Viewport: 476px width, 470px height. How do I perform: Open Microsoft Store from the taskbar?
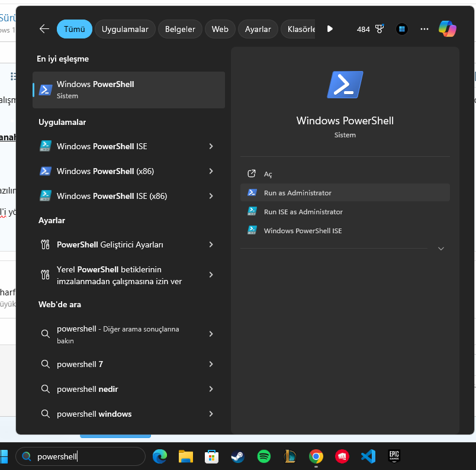click(x=211, y=456)
